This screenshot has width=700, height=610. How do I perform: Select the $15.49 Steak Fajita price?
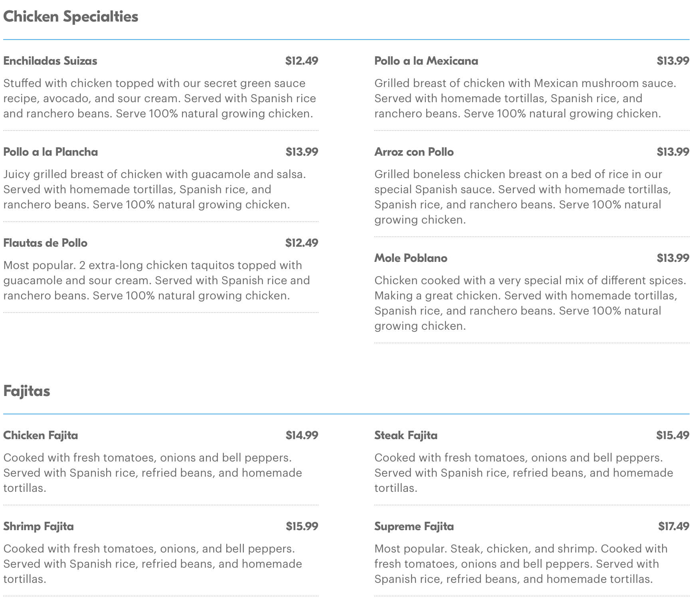(x=672, y=435)
